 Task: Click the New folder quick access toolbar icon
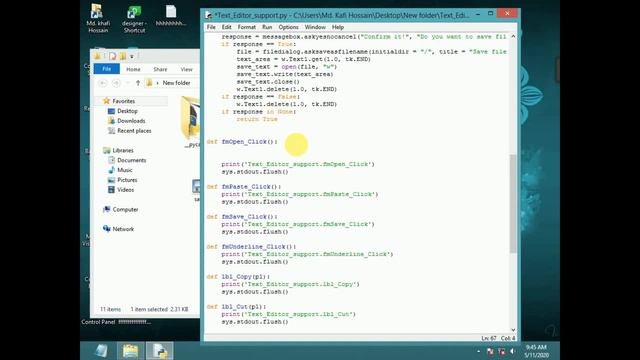[122, 56]
